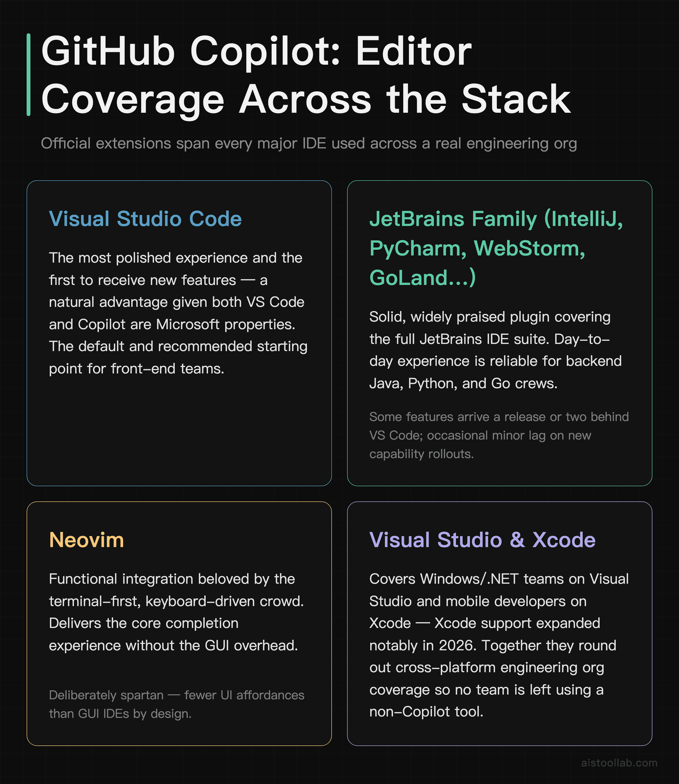Click the JetBrains paragraph 'Solid, widely praised plugin'
The width and height of the screenshot is (679, 784).
(495, 350)
